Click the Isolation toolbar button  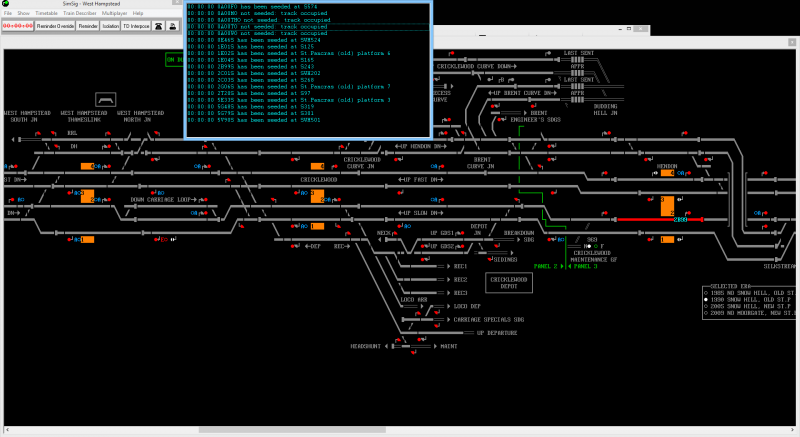(x=110, y=26)
